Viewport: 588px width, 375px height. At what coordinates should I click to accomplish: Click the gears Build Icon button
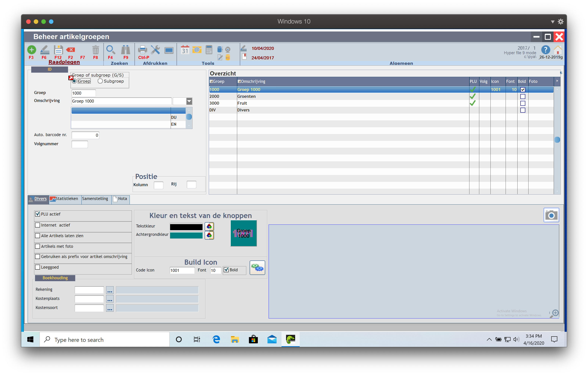(257, 268)
